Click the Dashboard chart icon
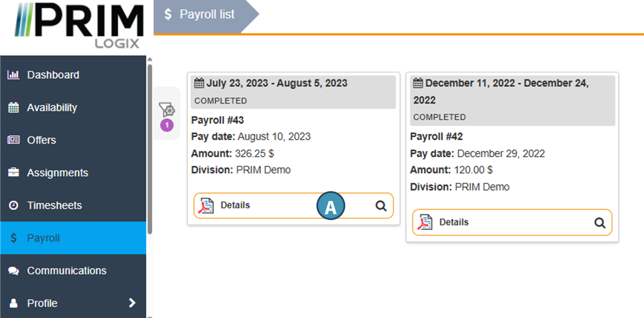Image resolution: width=644 pixels, height=318 pixels. [13, 75]
